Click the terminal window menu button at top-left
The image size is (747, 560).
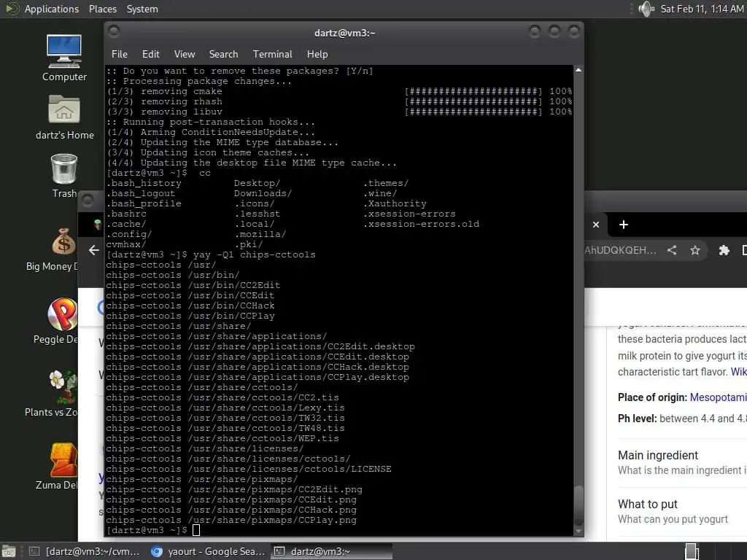pyautogui.click(x=114, y=31)
